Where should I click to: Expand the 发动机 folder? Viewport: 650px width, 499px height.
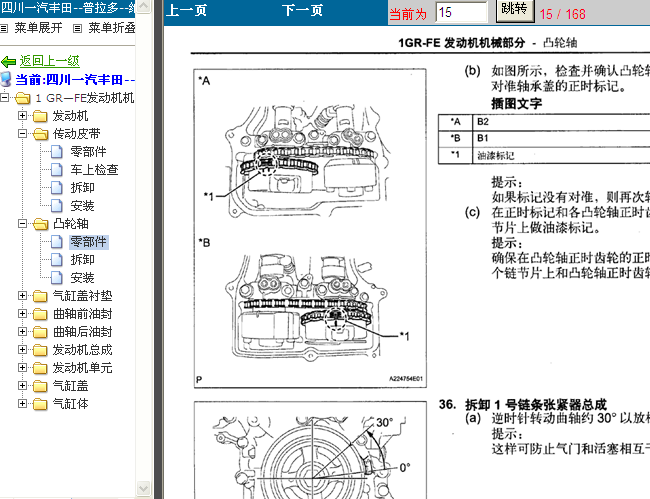pos(22,116)
